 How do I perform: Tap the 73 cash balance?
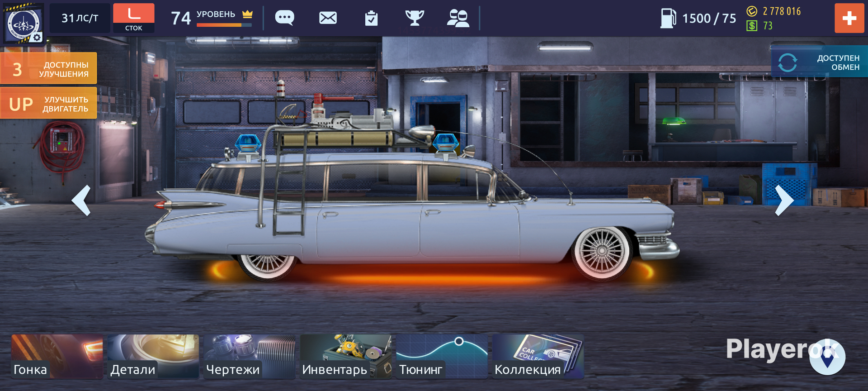click(768, 26)
